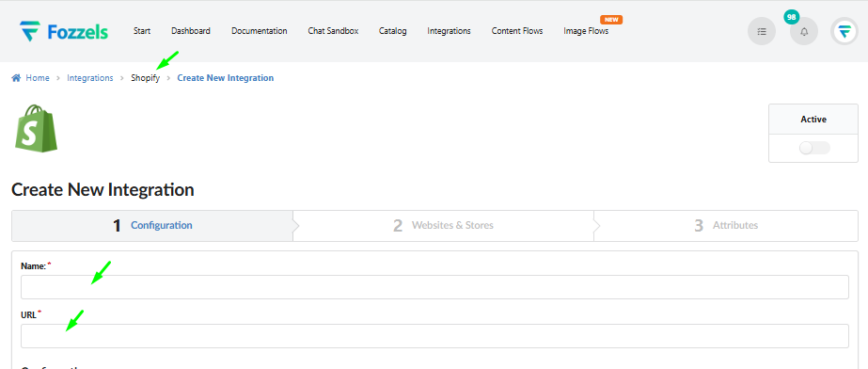Click the Fozzels logo
This screenshot has width=868, height=369.
click(64, 31)
